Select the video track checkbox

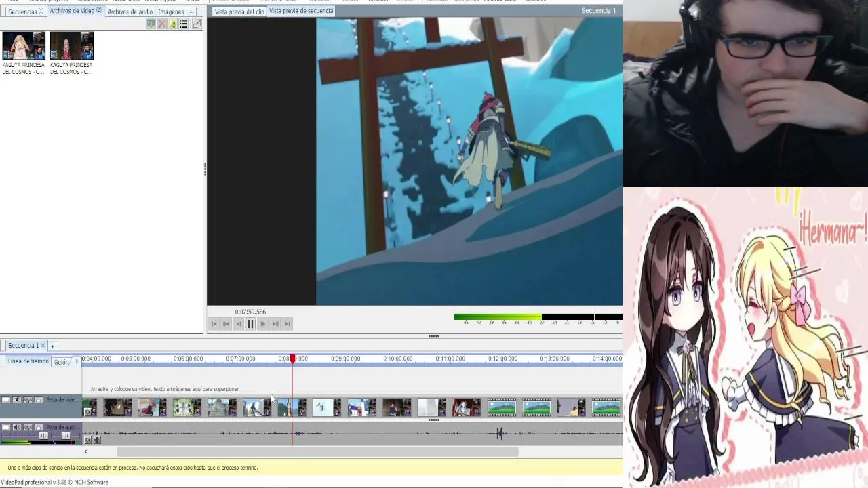point(6,399)
